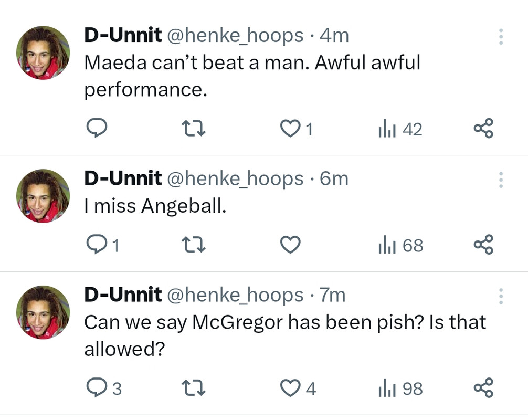528x420 pixels.
Task: Like the 'I miss Angeball' tweet
Action: point(290,245)
